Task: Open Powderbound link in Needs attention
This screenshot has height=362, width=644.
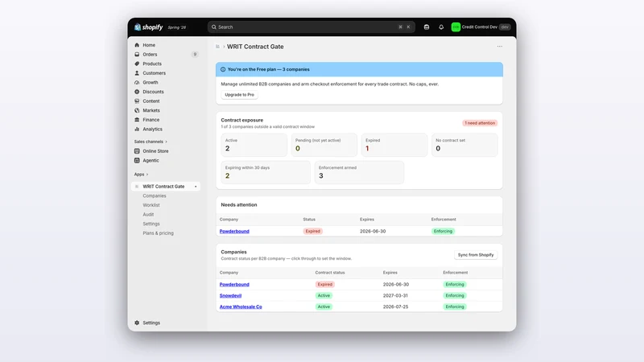Action: pos(234,232)
